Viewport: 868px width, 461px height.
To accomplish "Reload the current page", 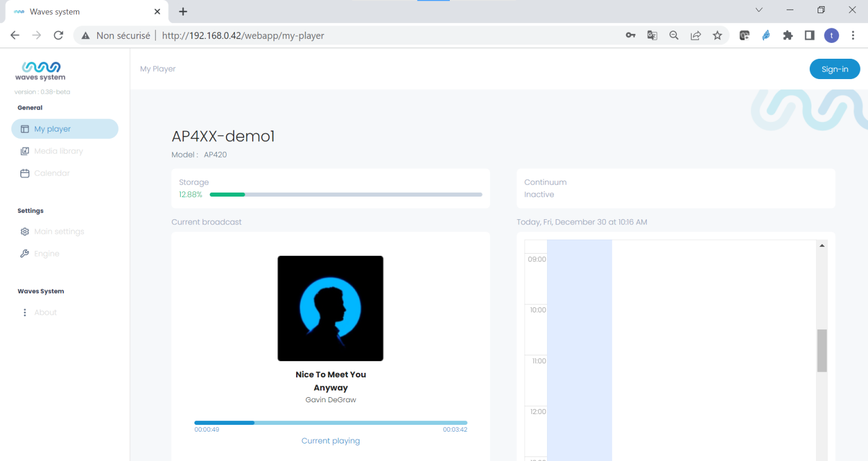I will tap(58, 36).
